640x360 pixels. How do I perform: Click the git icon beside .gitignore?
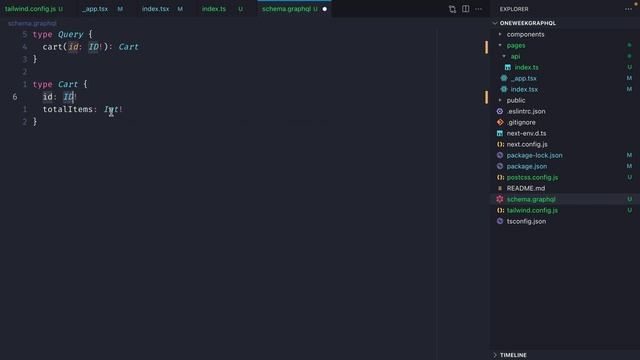[x=500, y=122]
